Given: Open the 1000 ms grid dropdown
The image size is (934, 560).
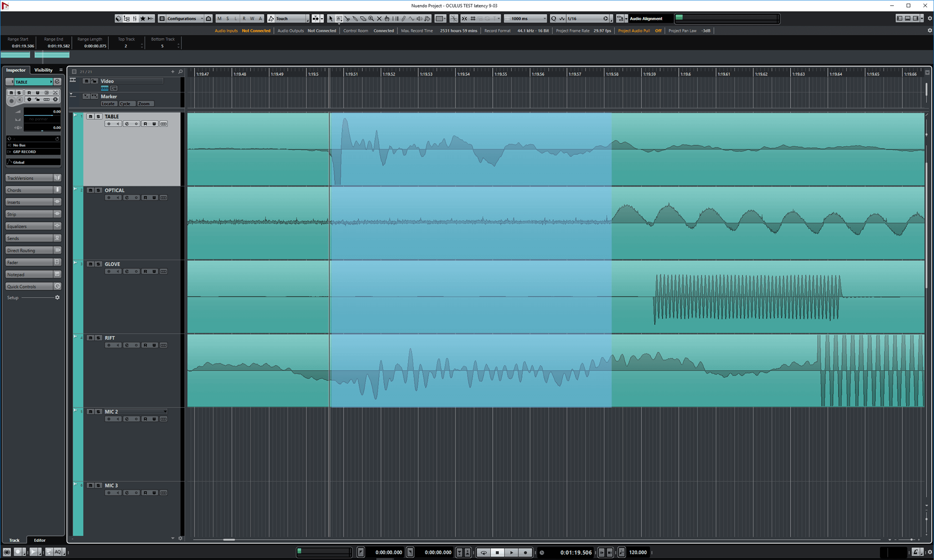Looking at the screenshot, I should click(525, 19).
